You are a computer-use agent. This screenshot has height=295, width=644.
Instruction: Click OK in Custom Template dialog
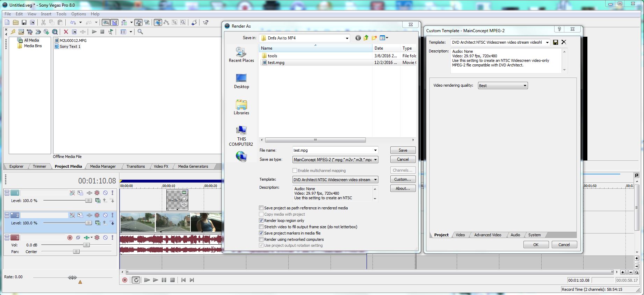[x=536, y=245]
